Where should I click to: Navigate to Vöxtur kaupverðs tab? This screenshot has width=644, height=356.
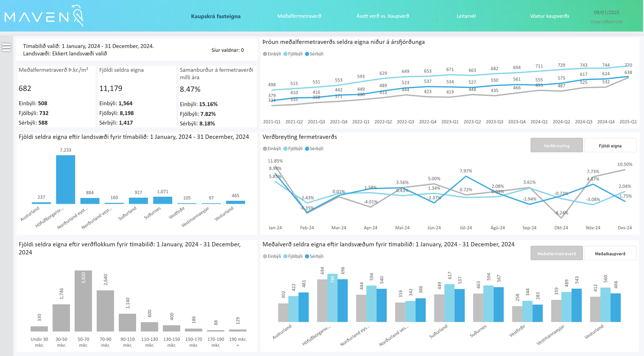coord(549,16)
